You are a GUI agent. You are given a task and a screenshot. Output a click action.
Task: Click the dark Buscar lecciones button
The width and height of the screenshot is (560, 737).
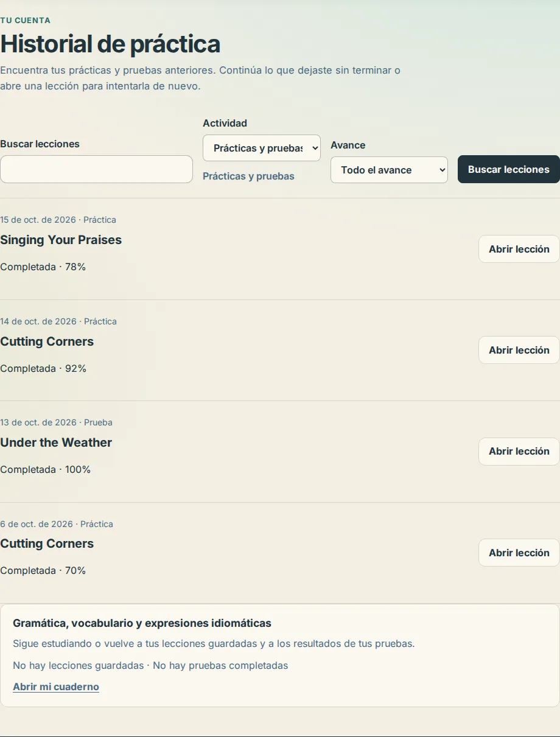pyautogui.click(x=509, y=169)
